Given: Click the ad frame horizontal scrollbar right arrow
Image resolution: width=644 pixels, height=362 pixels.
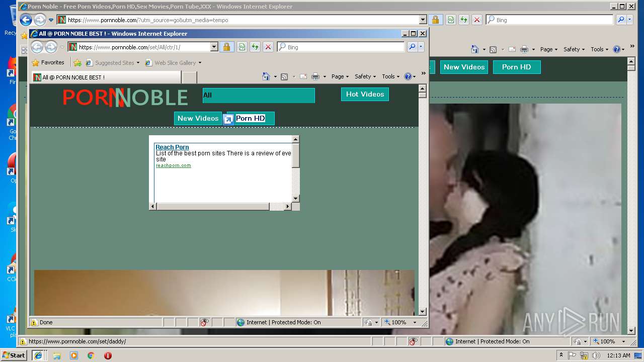Looking at the screenshot, I should [x=288, y=206].
